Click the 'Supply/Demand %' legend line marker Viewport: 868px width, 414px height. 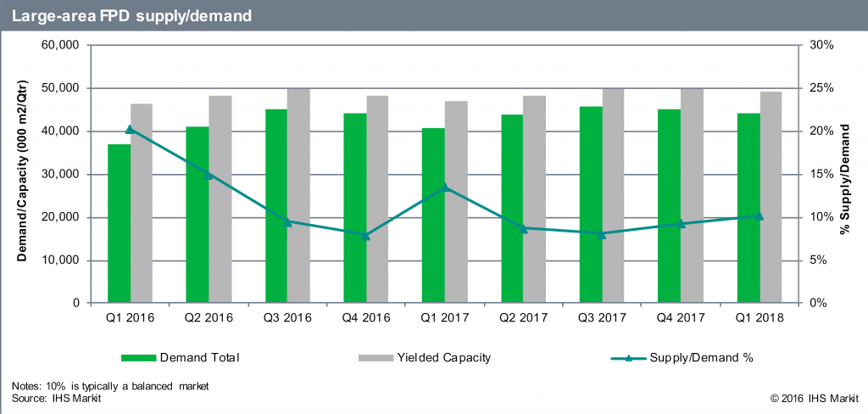tap(628, 358)
